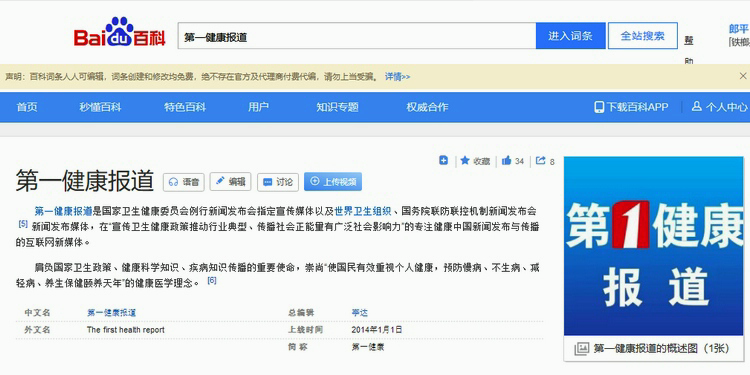Click the 语音 audio button

[184, 182]
